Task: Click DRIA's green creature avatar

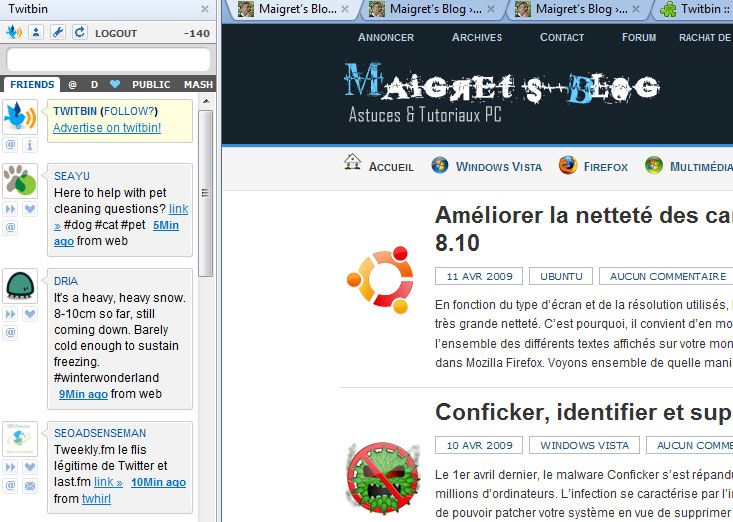Action: [20, 286]
